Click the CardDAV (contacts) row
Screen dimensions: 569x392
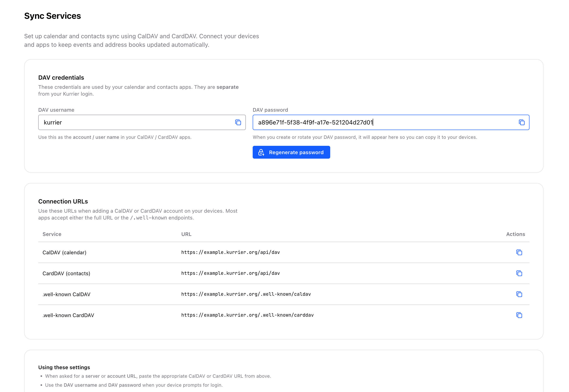coord(66,273)
